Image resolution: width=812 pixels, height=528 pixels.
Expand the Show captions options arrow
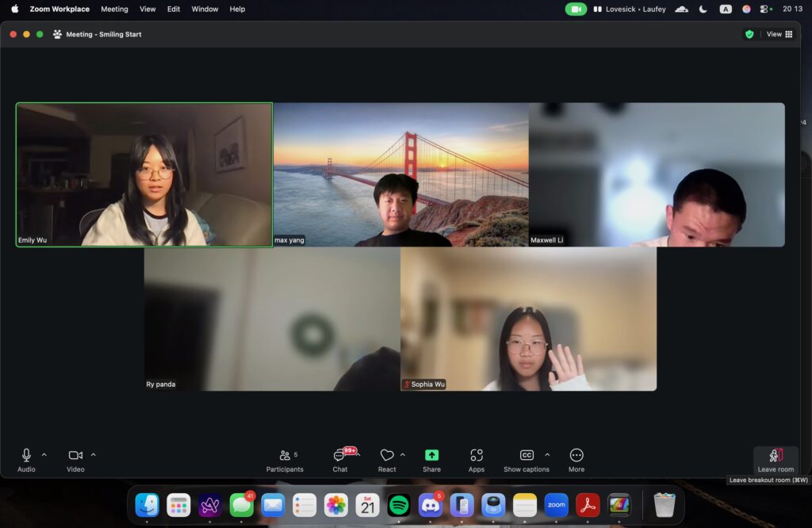547,455
